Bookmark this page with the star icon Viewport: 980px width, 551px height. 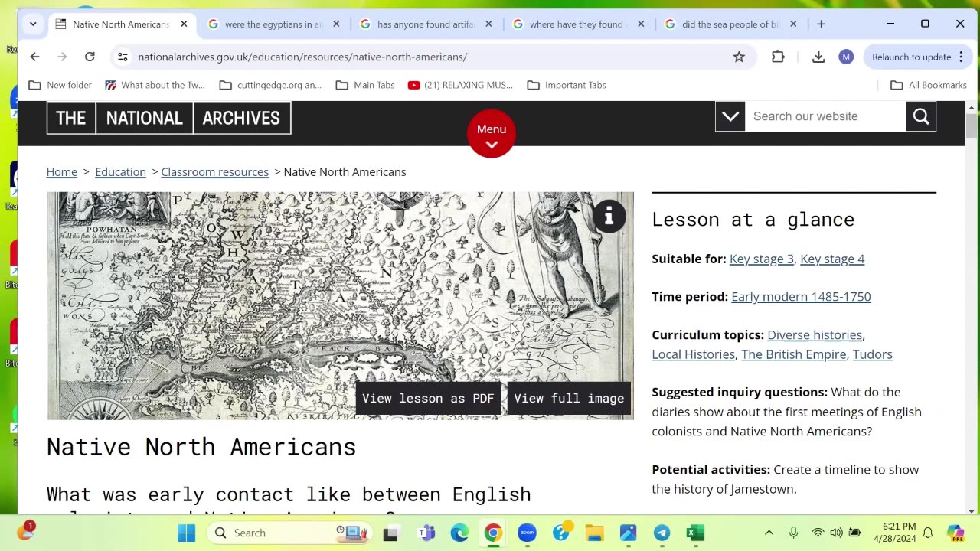click(739, 57)
